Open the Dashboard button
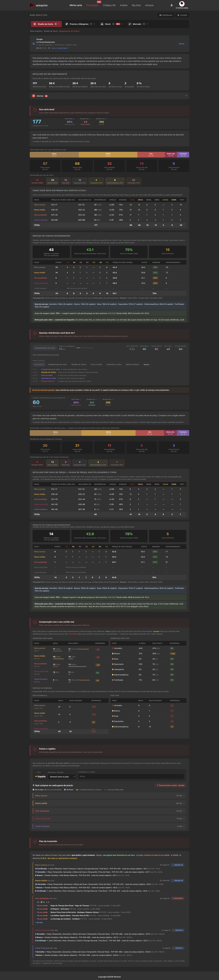 166,15
